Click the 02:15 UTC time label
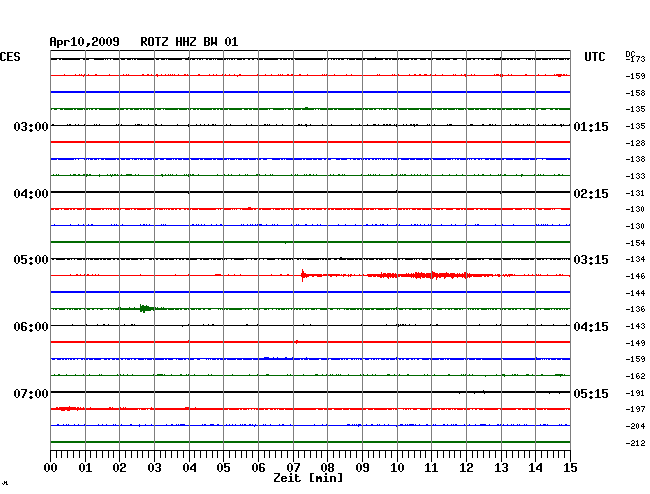The height and width of the screenshot is (494, 650). point(591,194)
